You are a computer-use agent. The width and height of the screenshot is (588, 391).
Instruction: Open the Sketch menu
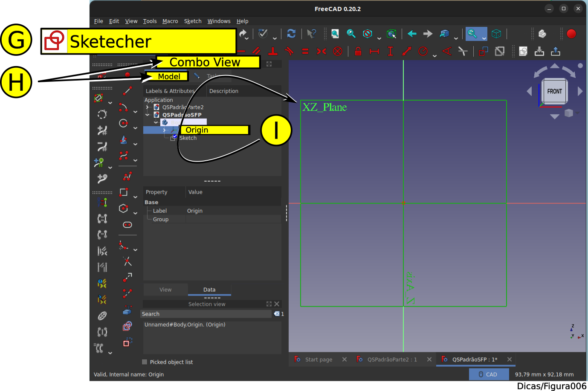tap(193, 21)
